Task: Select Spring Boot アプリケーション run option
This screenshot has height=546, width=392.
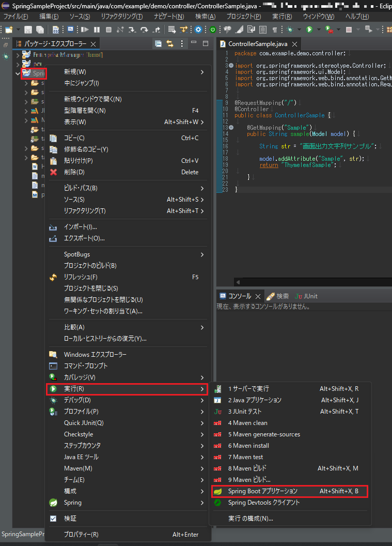Action: [x=290, y=491]
